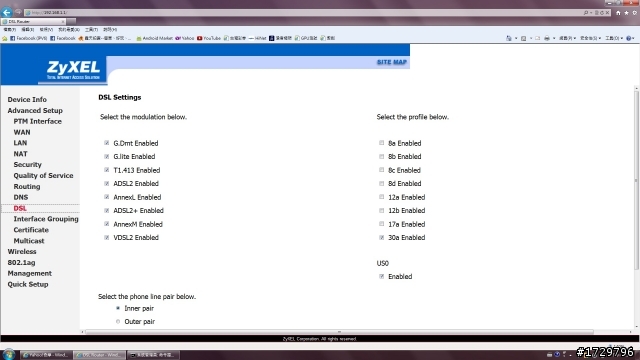Open the command bar Tools (工具) dropdown
Viewport: 640px width, 360px height.
coord(614,38)
